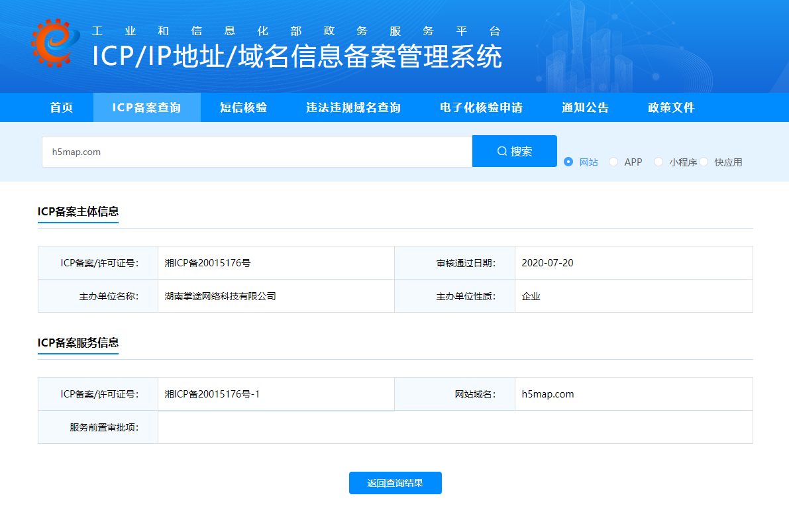Image resolution: width=789 pixels, height=532 pixels.
Task: Open the 通知公告 tab
Action: pyautogui.click(x=585, y=107)
